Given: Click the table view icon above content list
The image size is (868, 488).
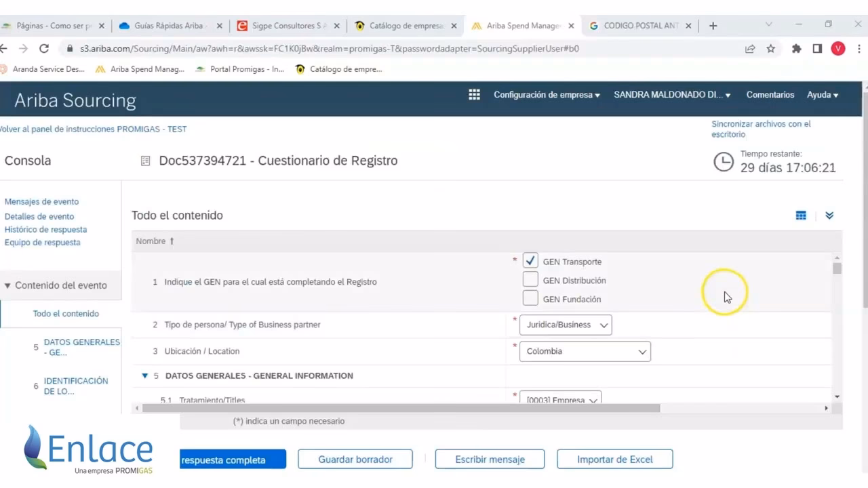Looking at the screenshot, I should (801, 215).
